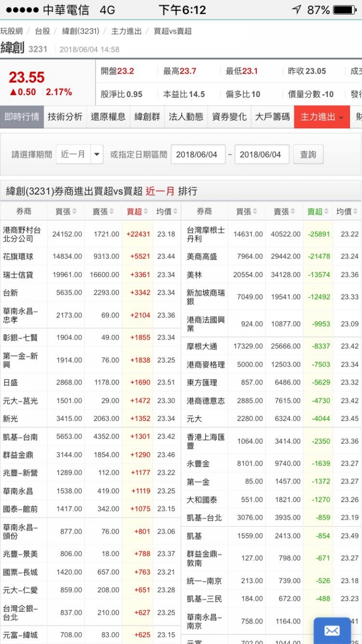Open the 近一月 period dropdown
Viewport: 362px width, 644px height.
click(x=79, y=154)
